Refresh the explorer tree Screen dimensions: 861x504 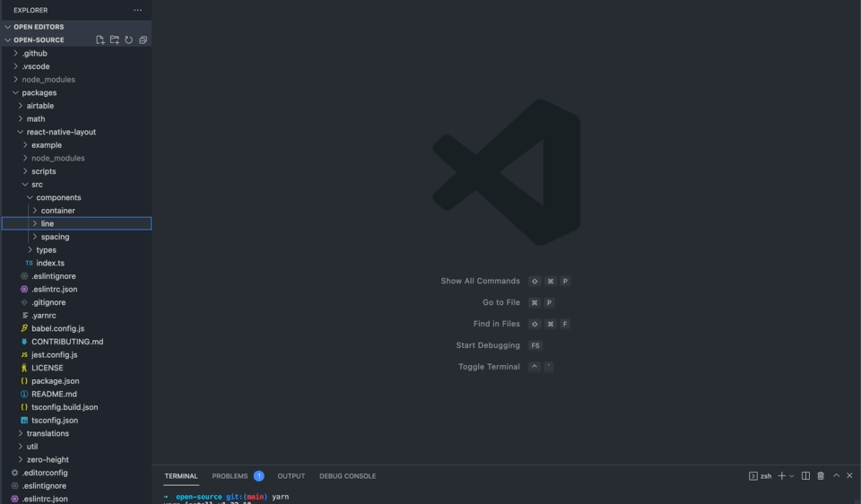(128, 40)
